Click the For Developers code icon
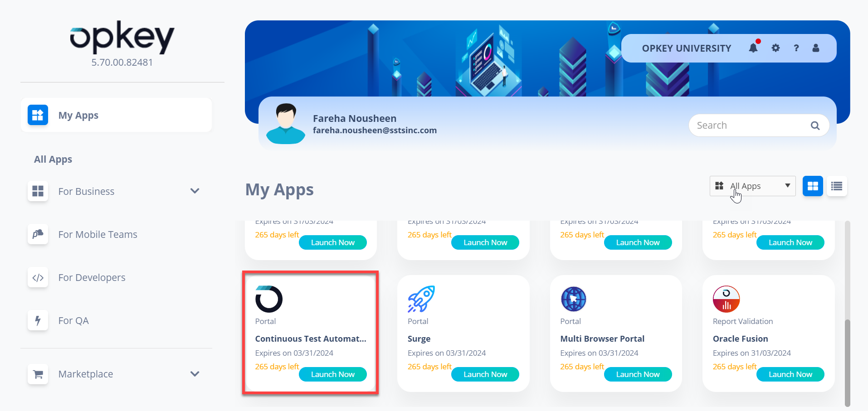This screenshot has height=411, width=868. click(x=38, y=277)
